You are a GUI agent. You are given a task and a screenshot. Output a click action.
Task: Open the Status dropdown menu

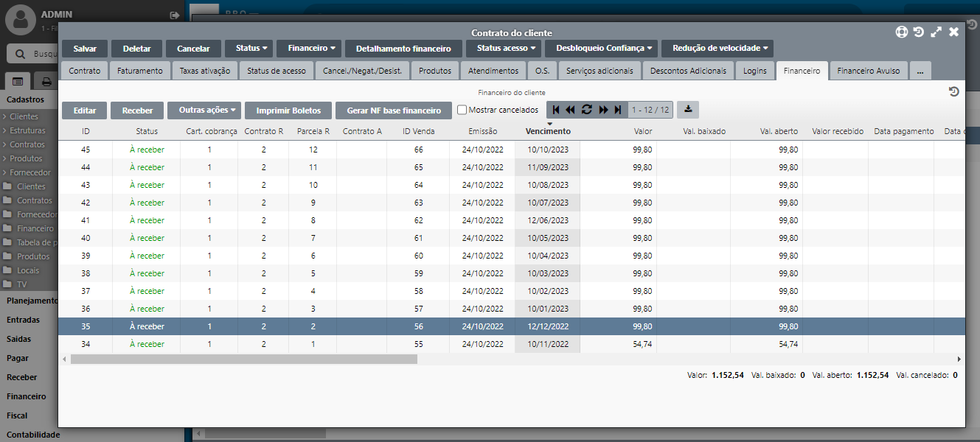pos(249,49)
